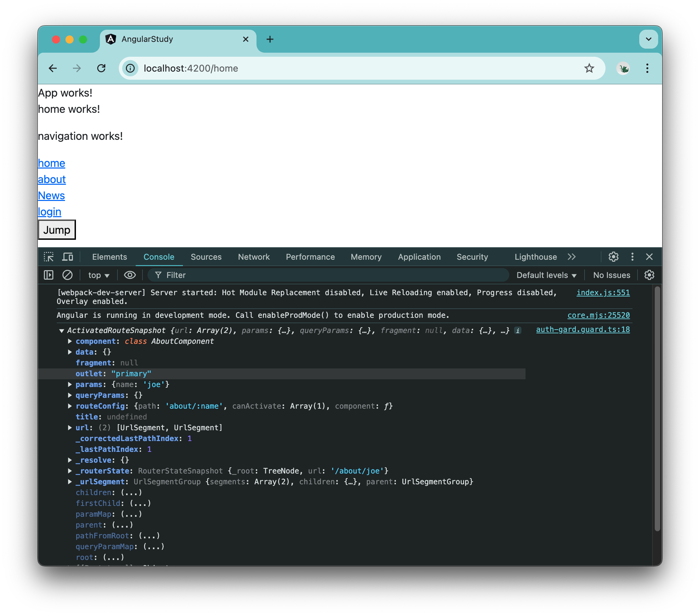Screen dimensions: 700x616
Task: Bookmark the page using the star icon
Action: point(589,68)
